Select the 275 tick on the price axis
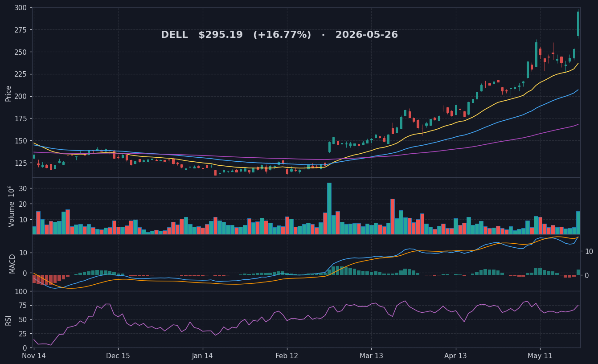Screen dimensions: 598x364 tap(20, 30)
